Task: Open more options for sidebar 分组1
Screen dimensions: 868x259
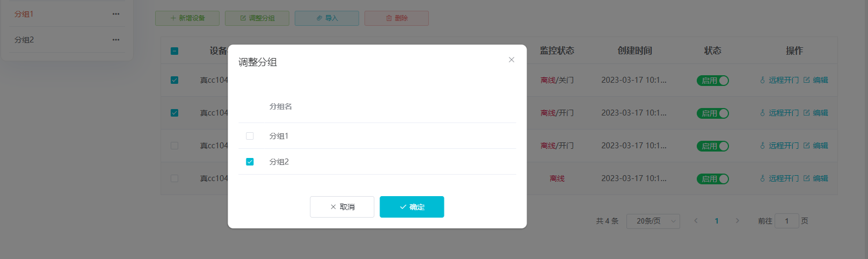Action: pyautogui.click(x=116, y=14)
